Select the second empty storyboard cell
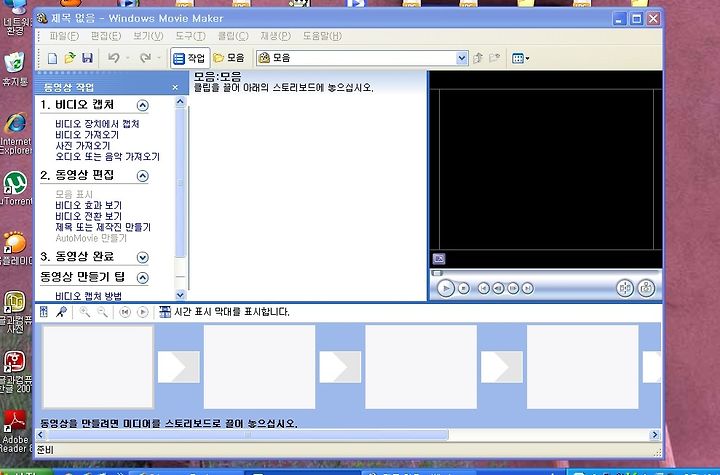The width and height of the screenshot is (720, 475). pos(259,367)
